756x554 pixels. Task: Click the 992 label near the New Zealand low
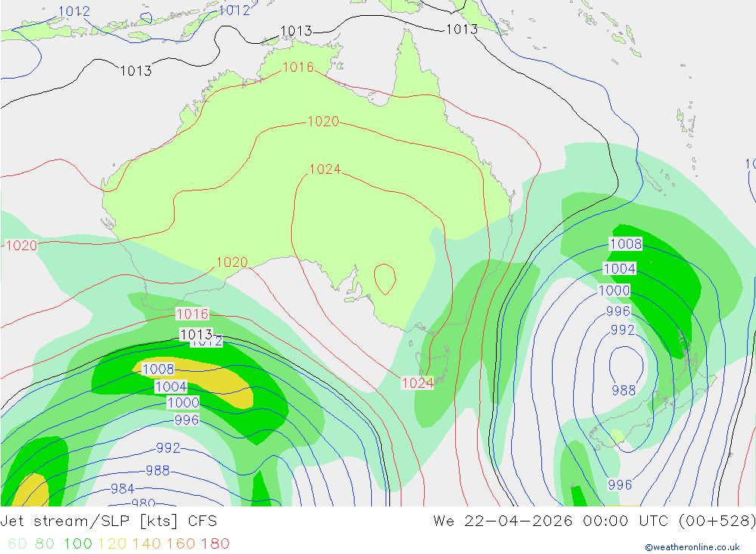point(623,330)
